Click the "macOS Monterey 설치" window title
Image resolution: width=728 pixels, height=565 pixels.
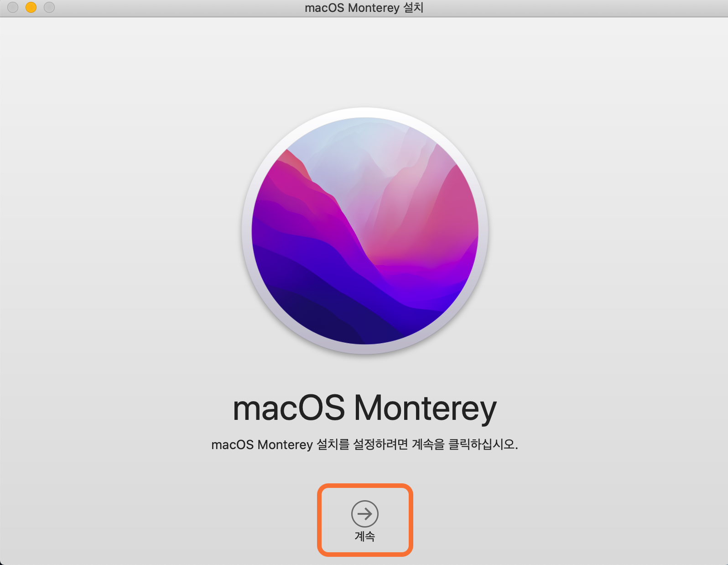click(x=364, y=8)
